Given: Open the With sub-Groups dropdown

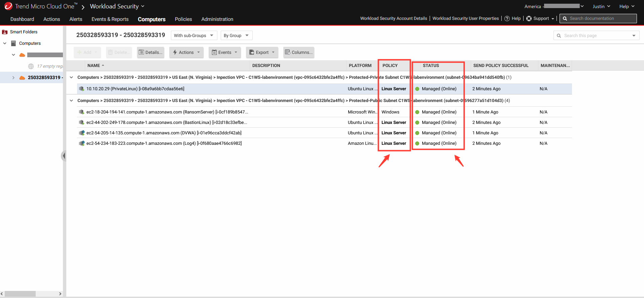Looking at the screenshot, I should [194, 35].
